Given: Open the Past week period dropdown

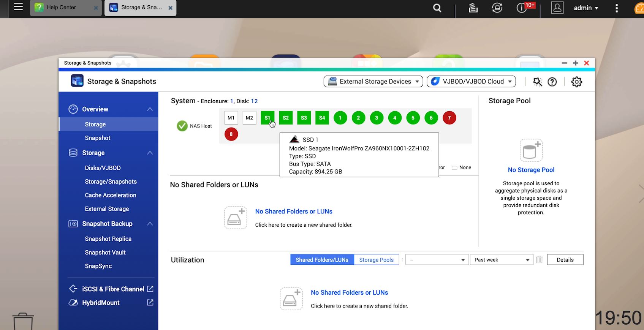Looking at the screenshot, I should pos(501,260).
